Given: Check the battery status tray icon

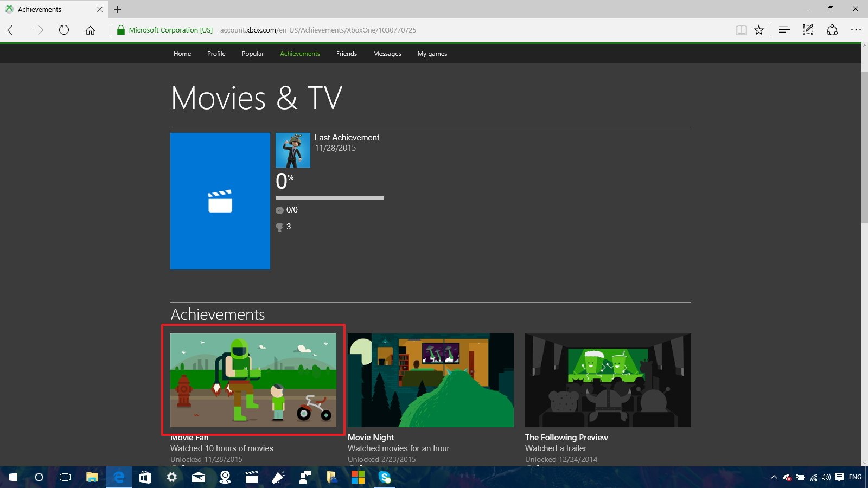Looking at the screenshot, I should point(800,477).
